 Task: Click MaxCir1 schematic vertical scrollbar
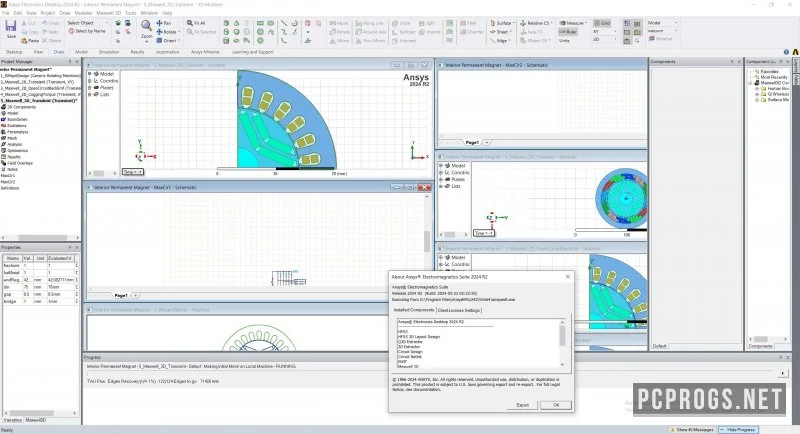(x=427, y=241)
